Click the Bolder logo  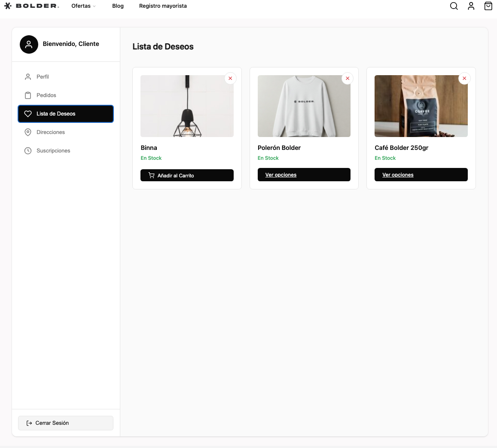pos(31,6)
